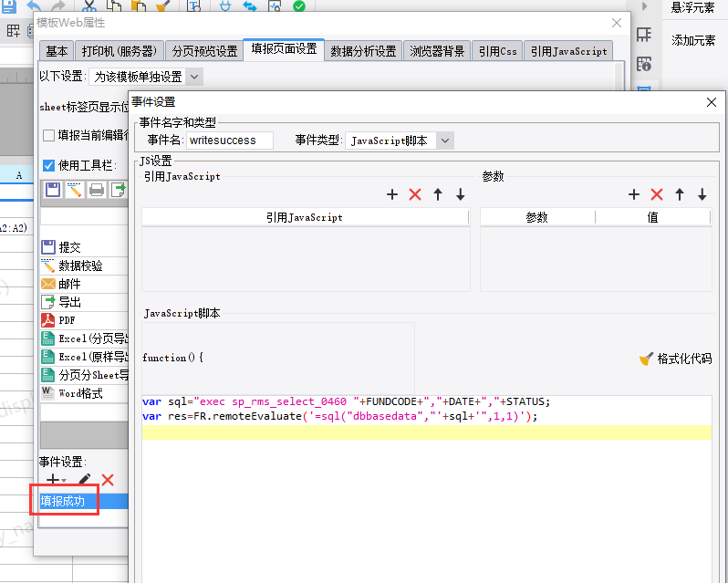728x583 pixels.
Task: Select the Excel(分页导出 item
Action: pyautogui.click(x=84, y=338)
